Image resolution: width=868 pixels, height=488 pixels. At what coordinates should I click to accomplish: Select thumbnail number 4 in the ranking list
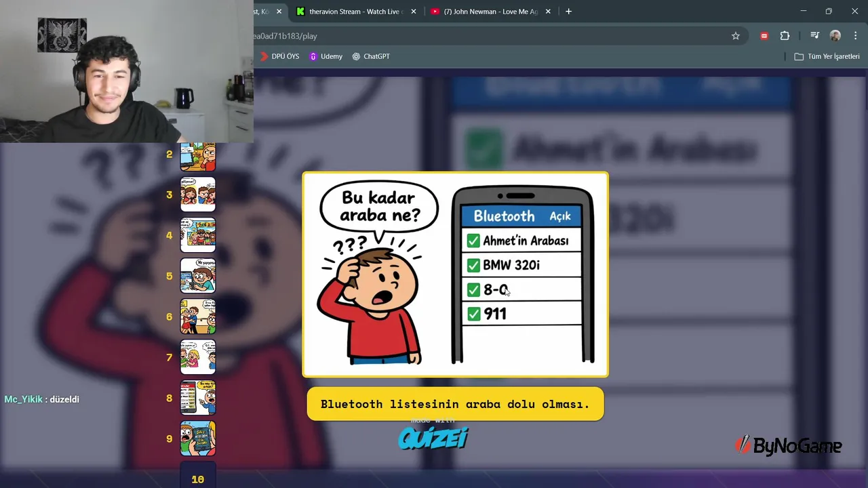tap(197, 235)
